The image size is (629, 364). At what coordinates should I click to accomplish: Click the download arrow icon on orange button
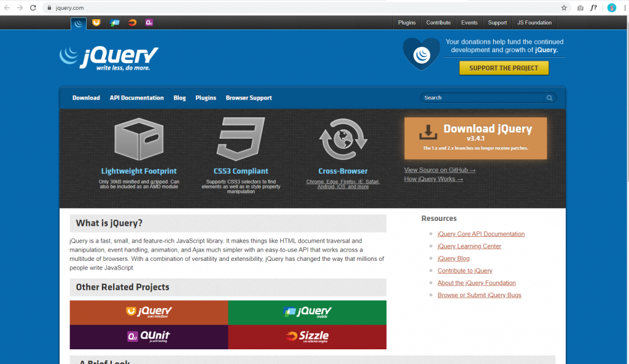coord(428,131)
